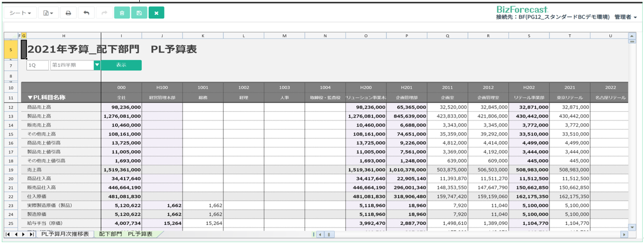Go to first sheet tab arrow

(9, 234)
